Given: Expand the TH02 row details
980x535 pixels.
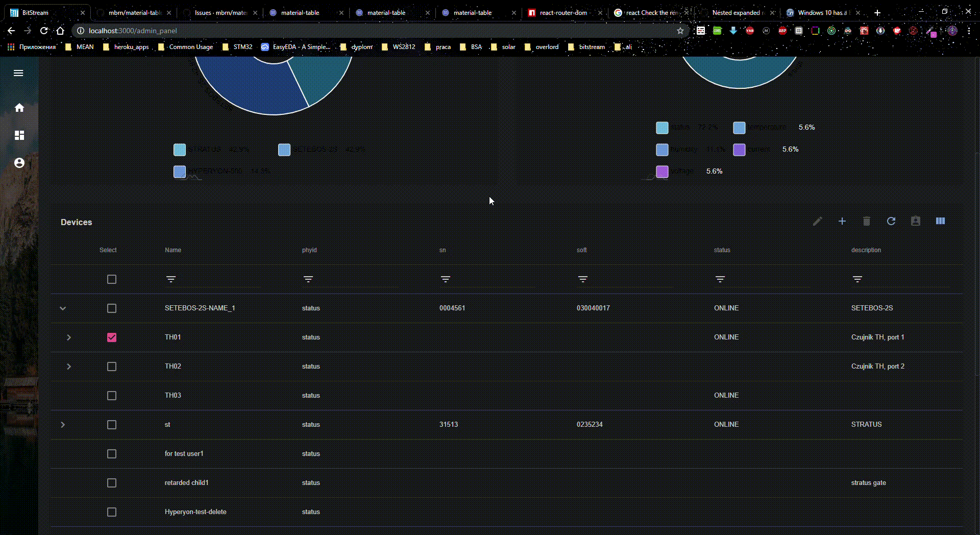Looking at the screenshot, I should [x=69, y=367].
